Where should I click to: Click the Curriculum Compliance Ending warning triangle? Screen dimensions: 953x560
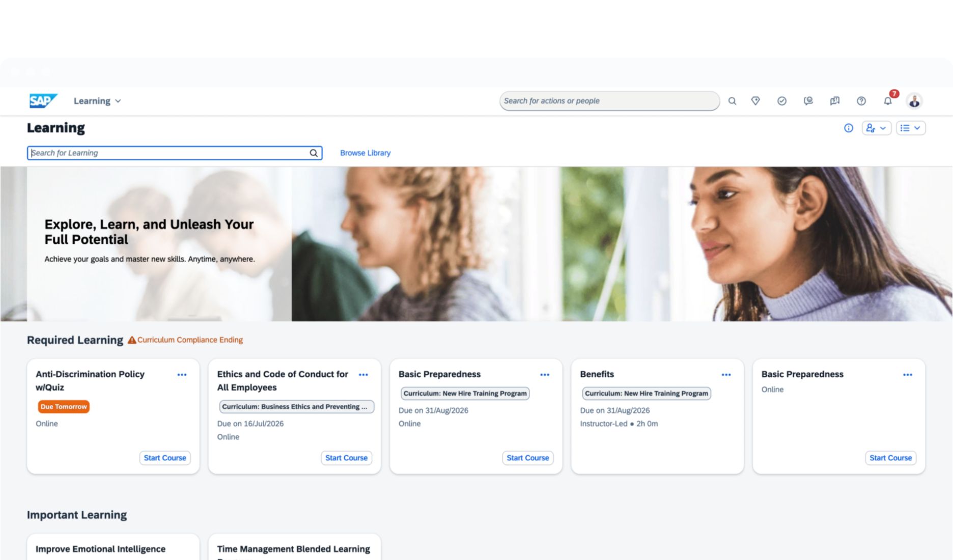tap(132, 340)
